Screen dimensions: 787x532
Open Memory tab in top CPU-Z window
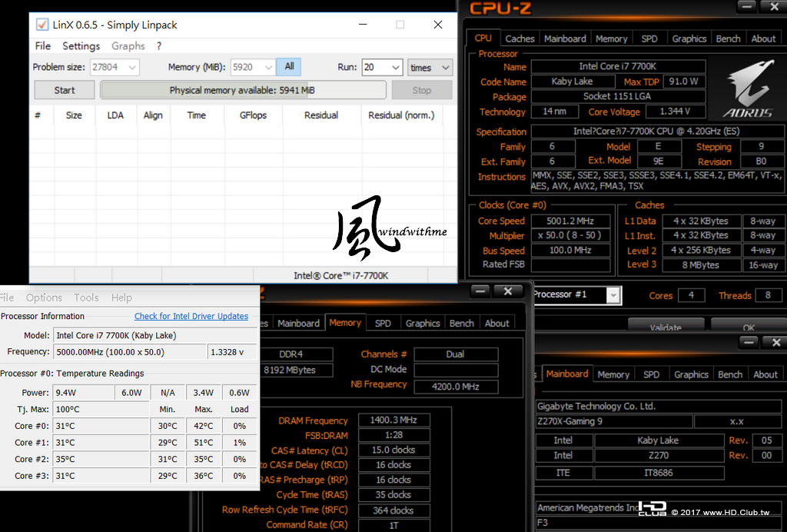(611, 38)
